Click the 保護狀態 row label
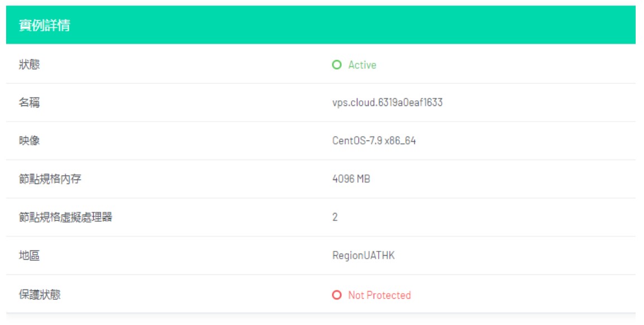Image resolution: width=644 pixels, height=325 pixels. tap(40, 295)
